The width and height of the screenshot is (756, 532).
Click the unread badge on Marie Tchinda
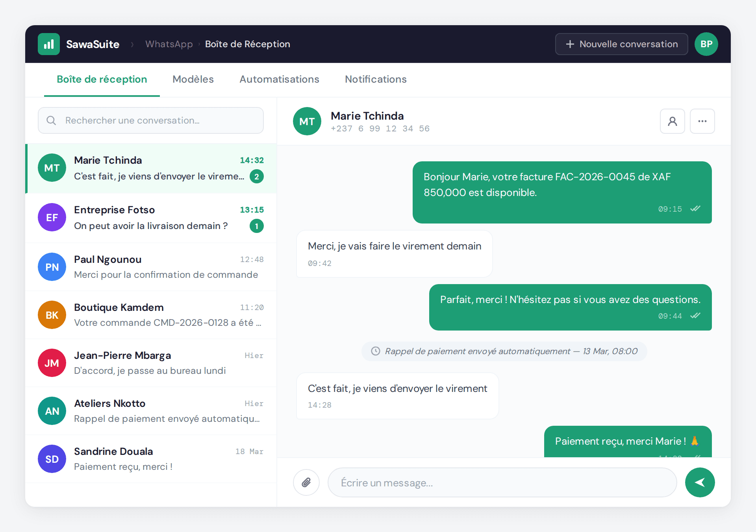256,177
